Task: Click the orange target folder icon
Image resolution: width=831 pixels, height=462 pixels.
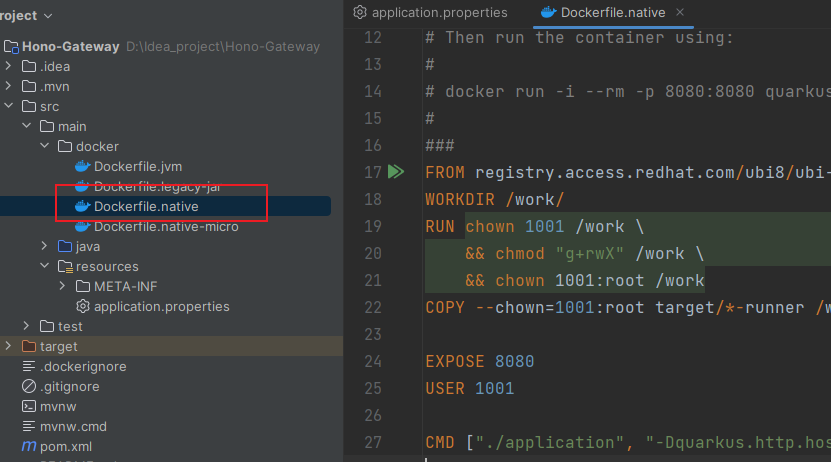Action: point(29,346)
